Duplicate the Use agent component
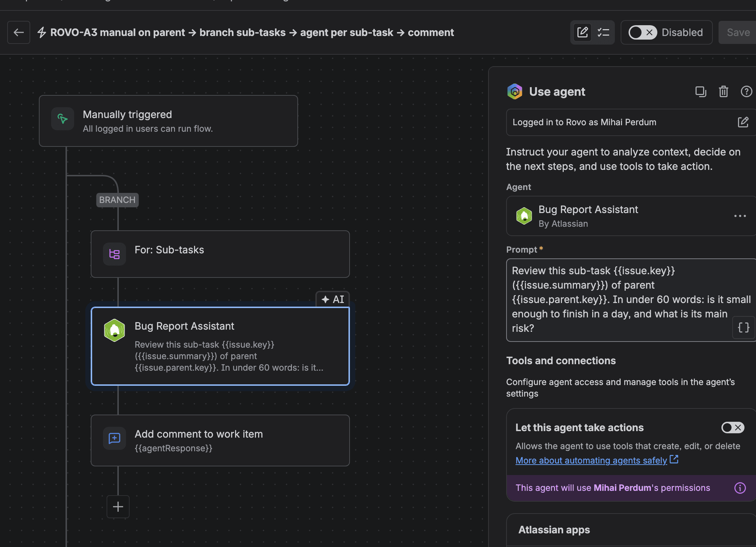This screenshot has height=547, width=756. pos(701,92)
